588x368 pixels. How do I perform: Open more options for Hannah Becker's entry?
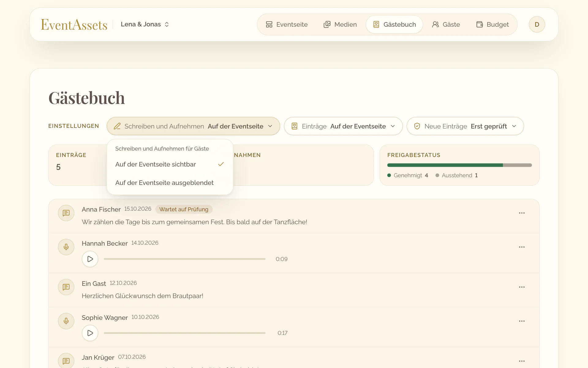tap(522, 247)
